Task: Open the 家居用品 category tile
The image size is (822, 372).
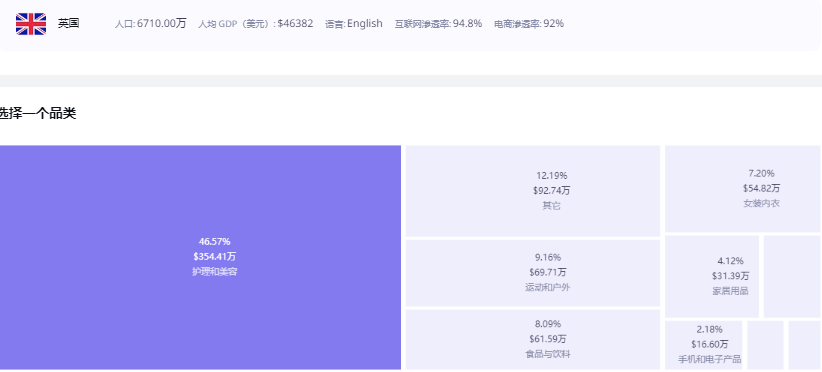Action: [712, 276]
